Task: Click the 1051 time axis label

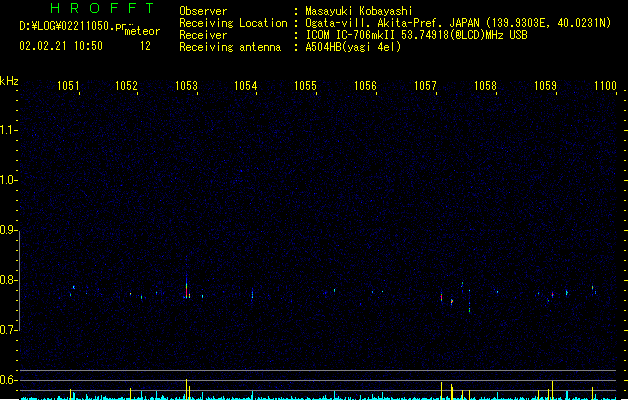Action: click(68, 86)
